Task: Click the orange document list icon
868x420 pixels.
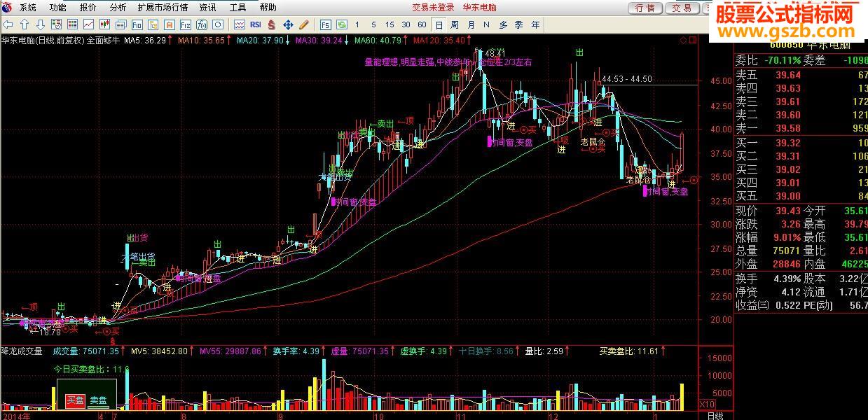Action: [x=169, y=24]
